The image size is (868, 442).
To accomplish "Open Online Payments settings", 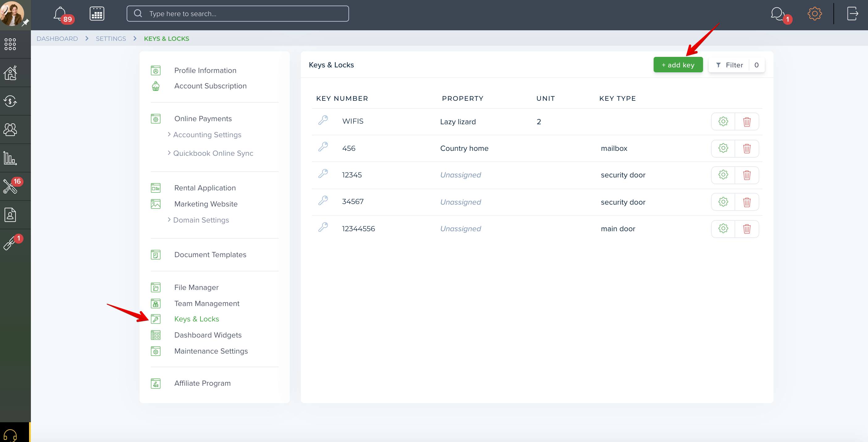I will point(203,118).
